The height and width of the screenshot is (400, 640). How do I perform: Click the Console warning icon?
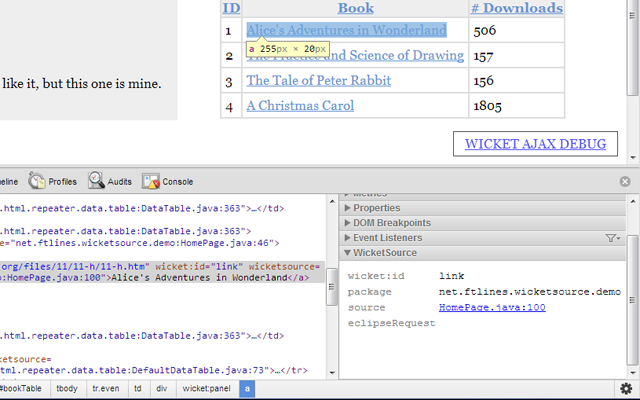[151, 181]
